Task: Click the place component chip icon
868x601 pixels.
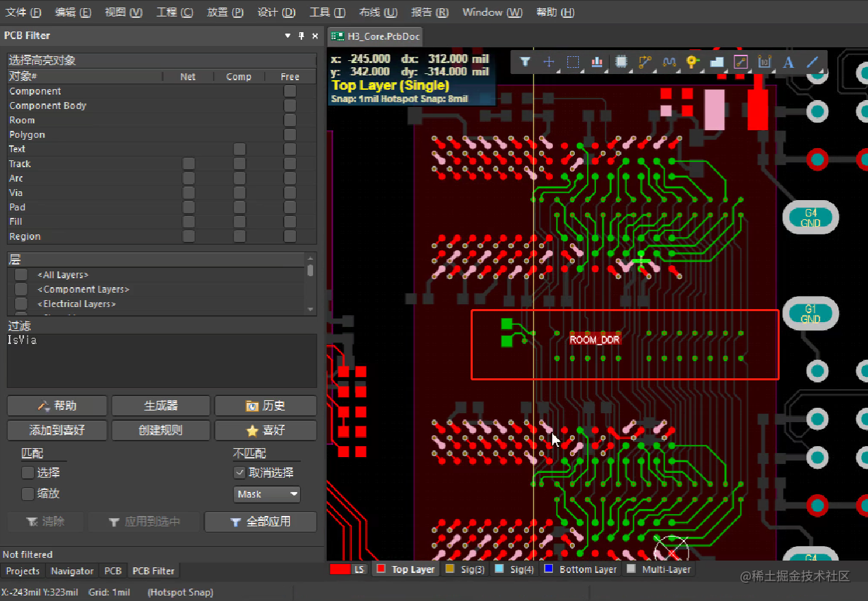Action: (621, 62)
